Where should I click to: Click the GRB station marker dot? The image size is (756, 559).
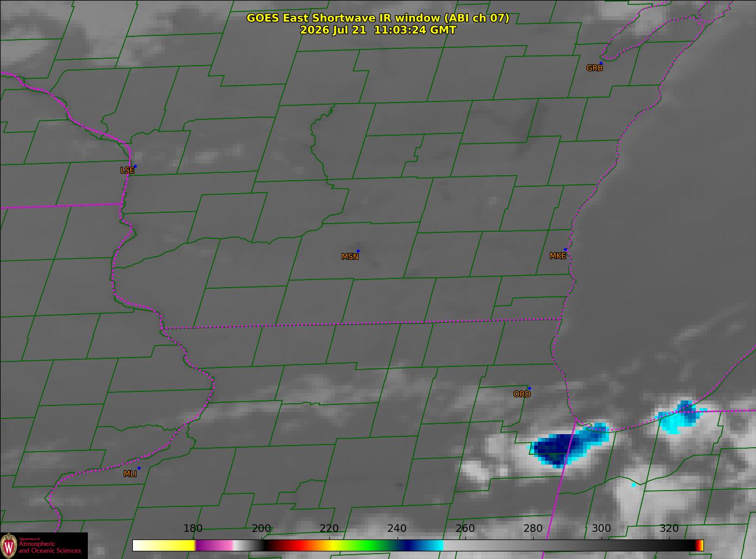pyautogui.click(x=601, y=63)
